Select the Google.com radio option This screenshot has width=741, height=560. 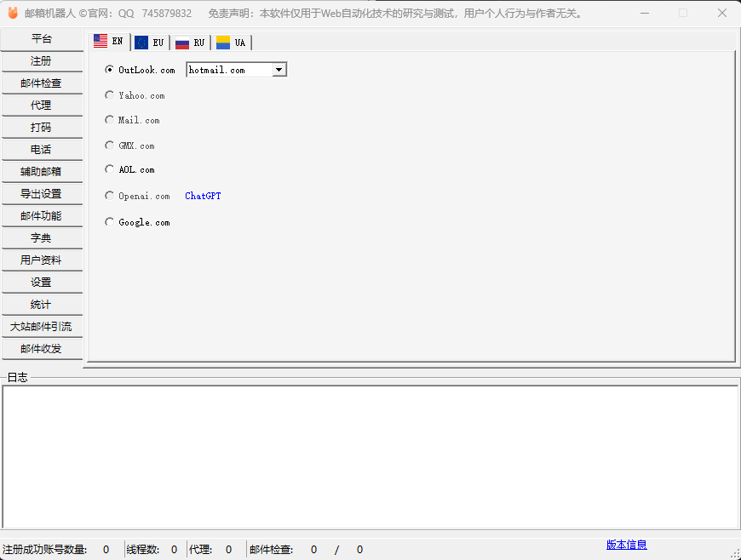coord(109,222)
